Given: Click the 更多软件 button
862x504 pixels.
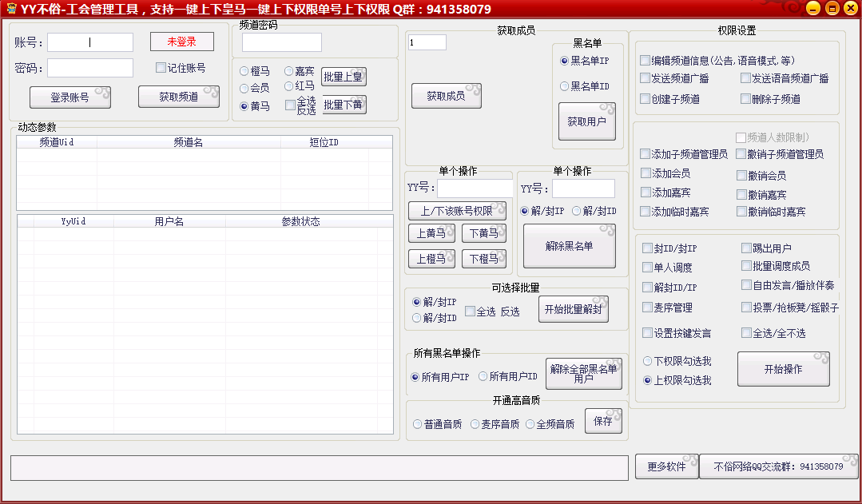Looking at the screenshot, I should pos(667,466).
